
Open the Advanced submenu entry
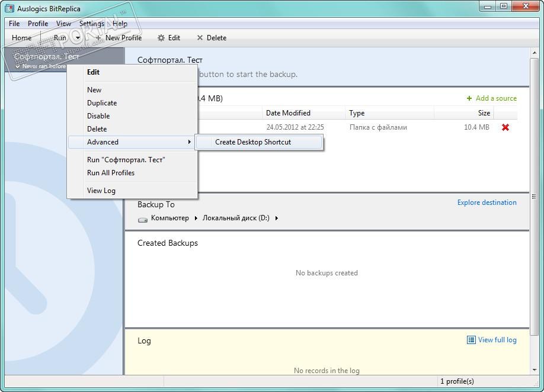(x=132, y=142)
